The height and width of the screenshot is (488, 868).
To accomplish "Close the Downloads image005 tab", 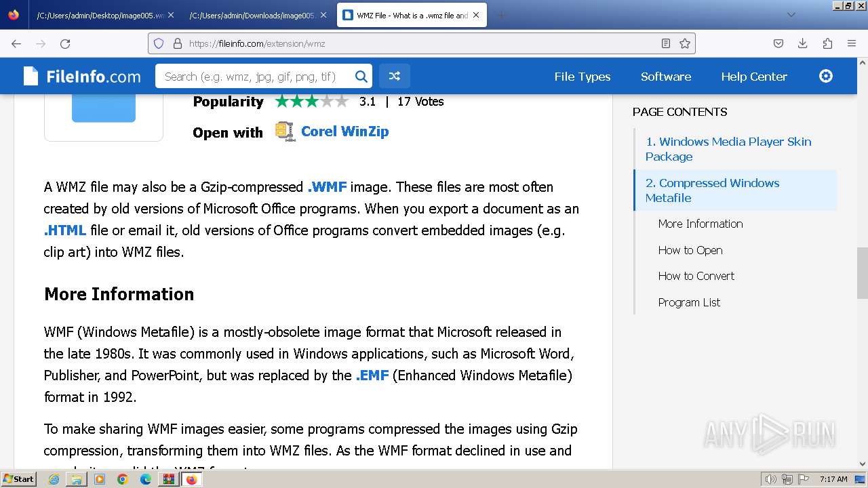I will [x=323, y=15].
